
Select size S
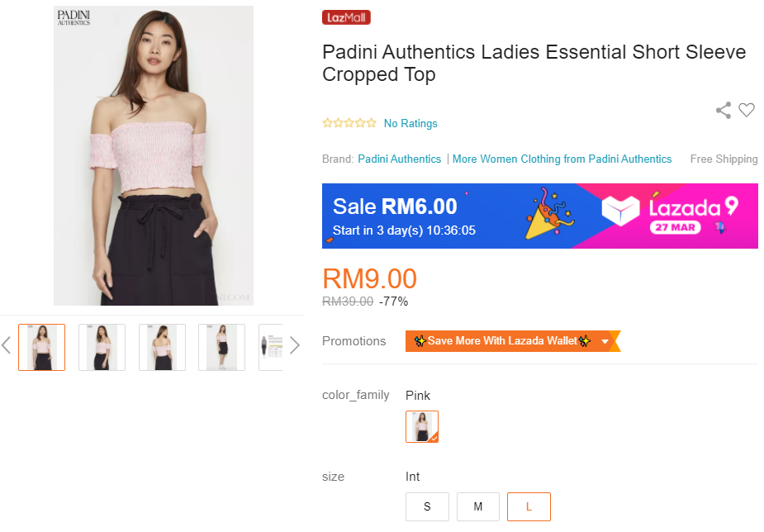(x=427, y=506)
